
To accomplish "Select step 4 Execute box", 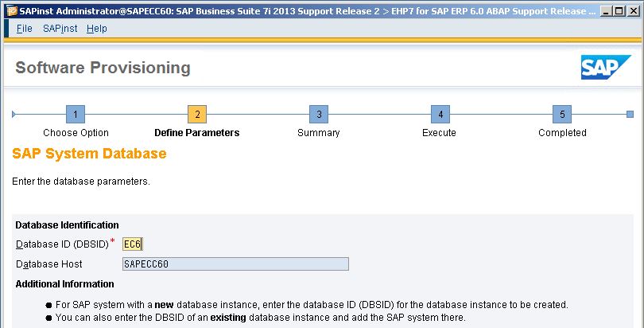I will click(440, 115).
